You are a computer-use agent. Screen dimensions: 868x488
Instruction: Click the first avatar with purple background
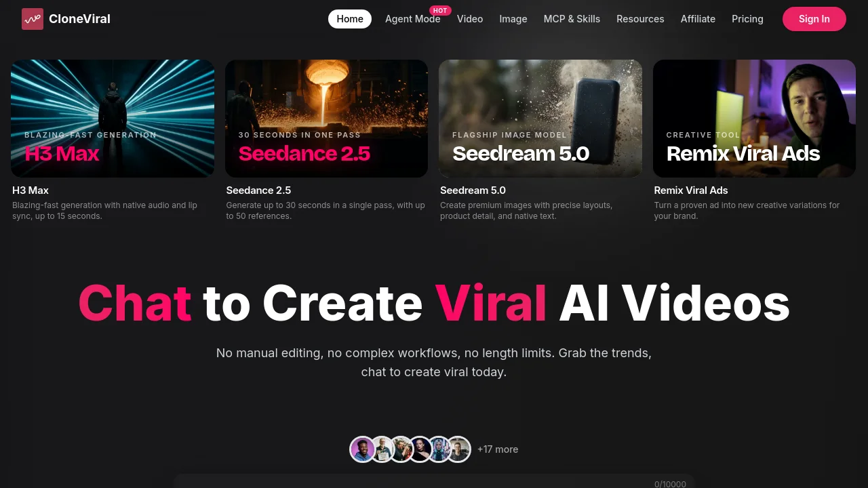[363, 449]
